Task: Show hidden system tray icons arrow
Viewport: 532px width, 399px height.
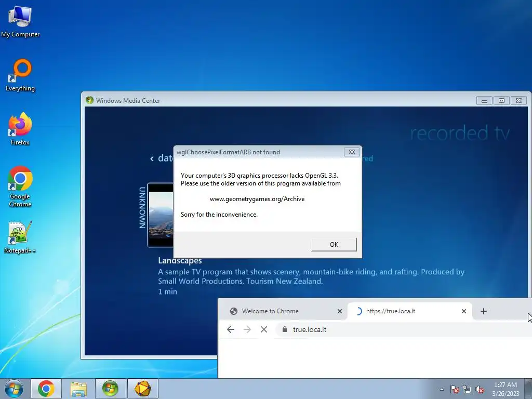Action: [x=442, y=389]
